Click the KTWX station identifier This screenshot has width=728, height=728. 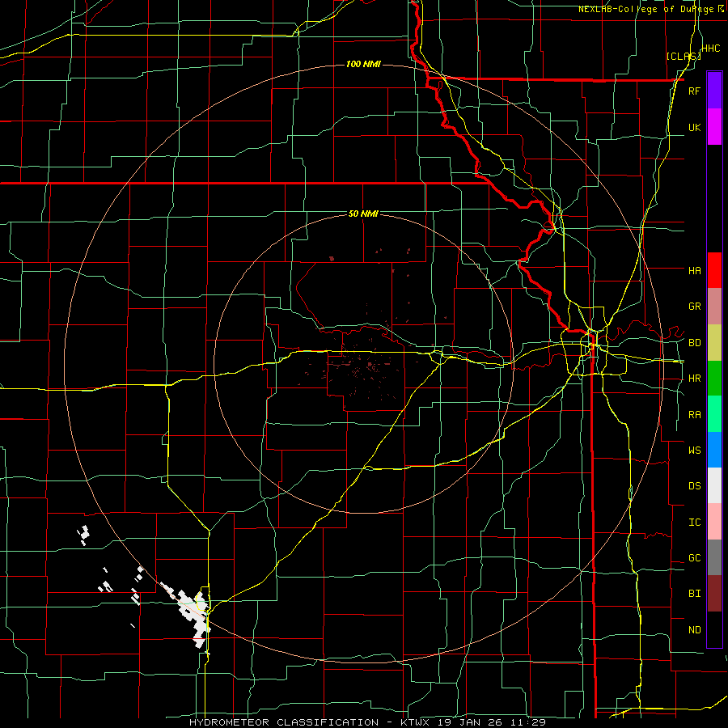point(417,722)
